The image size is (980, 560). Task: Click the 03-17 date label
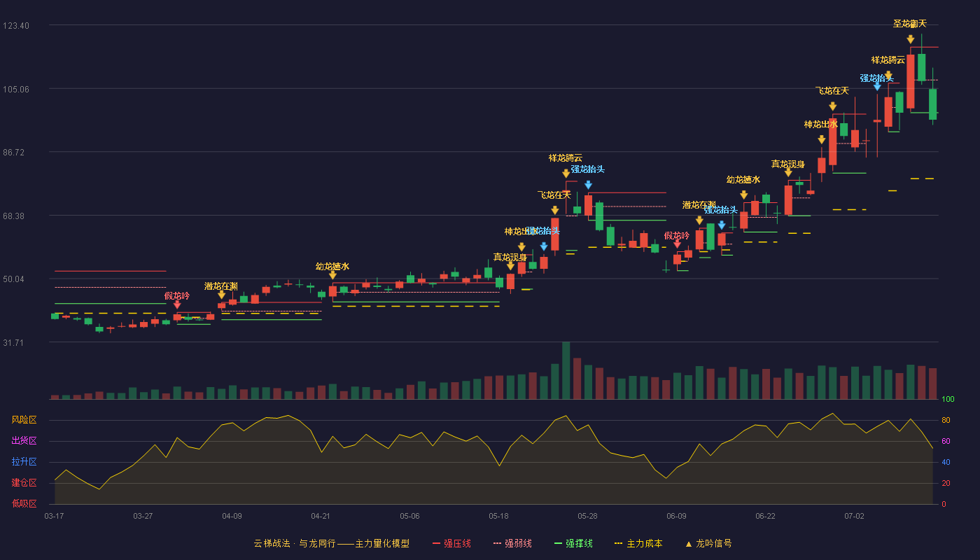54,516
